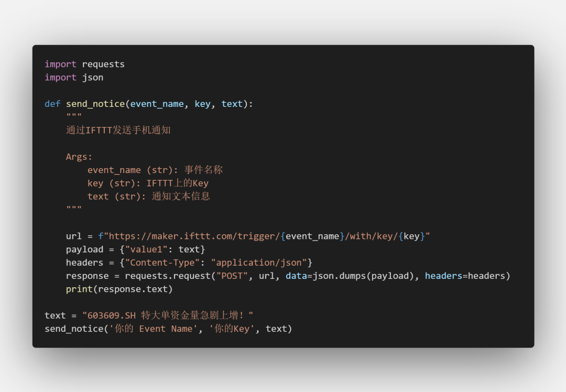Click the Args: heading in the docstring
This screenshot has width=566, height=392.
79,157
